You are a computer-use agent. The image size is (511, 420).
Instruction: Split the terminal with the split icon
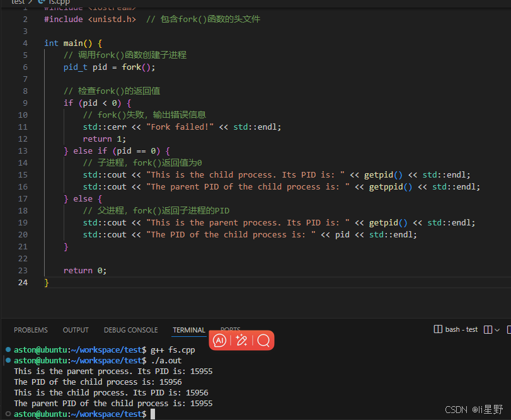(488, 329)
